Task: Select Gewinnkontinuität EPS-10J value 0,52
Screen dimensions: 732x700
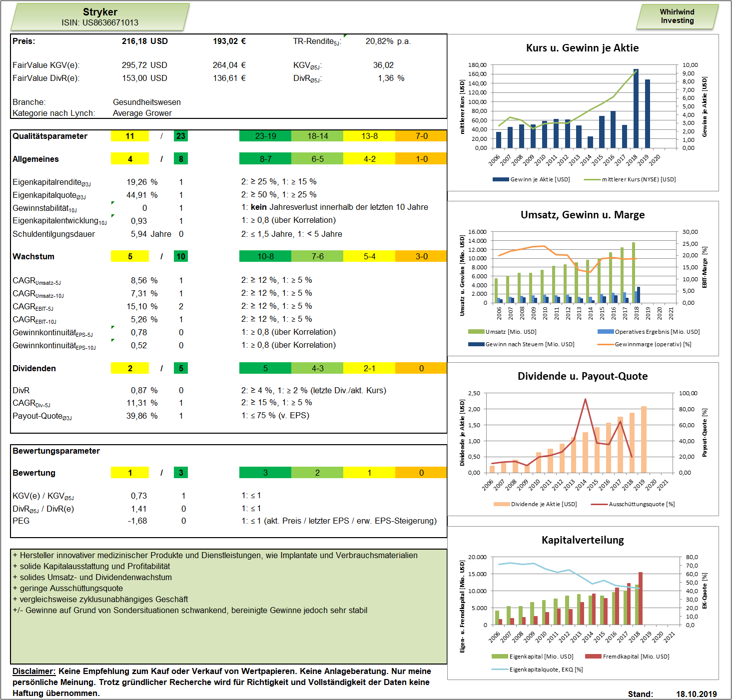Action: (x=139, y=345)
